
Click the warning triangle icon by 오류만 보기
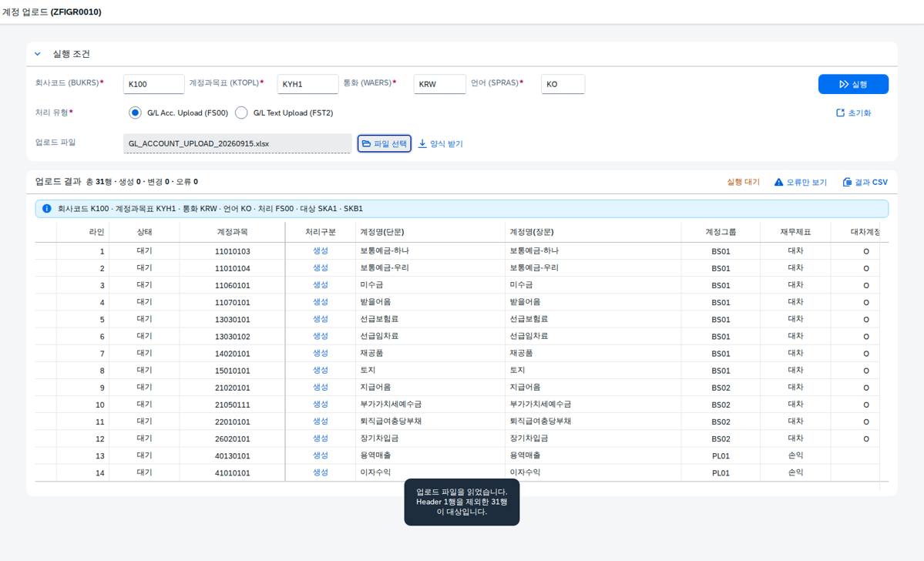pyautogui.click(x=778, y=182)
